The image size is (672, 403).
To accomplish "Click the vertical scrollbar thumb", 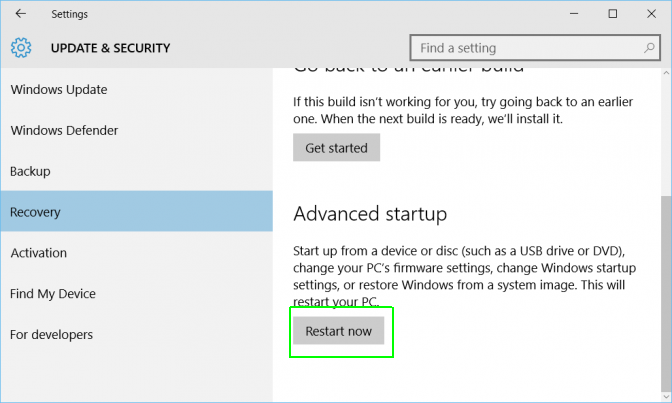I will [x=665, y=290].
